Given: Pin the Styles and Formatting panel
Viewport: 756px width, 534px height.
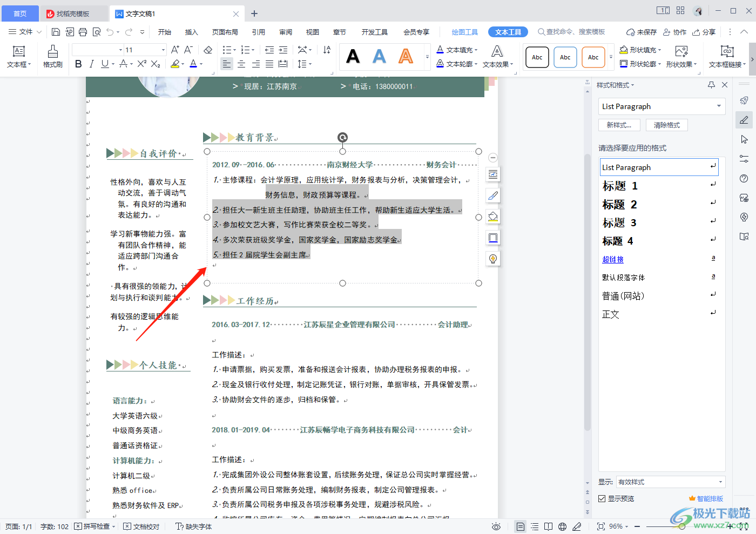Looking at the screenshot, I should tap(711, 85).
